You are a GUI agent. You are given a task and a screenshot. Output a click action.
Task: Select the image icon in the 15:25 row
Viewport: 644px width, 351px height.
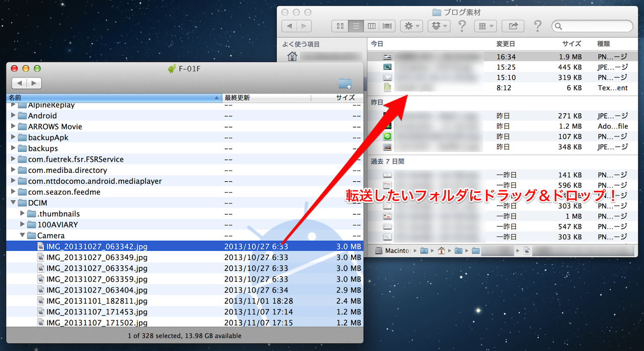[387, 67]
